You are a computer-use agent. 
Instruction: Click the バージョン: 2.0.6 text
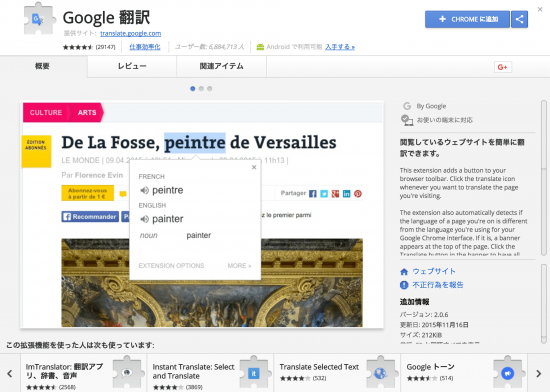[424, 315]
